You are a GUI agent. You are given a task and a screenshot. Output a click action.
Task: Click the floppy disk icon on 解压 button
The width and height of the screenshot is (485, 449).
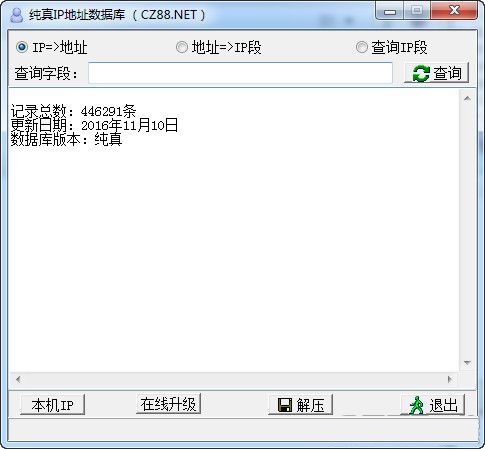285,405
